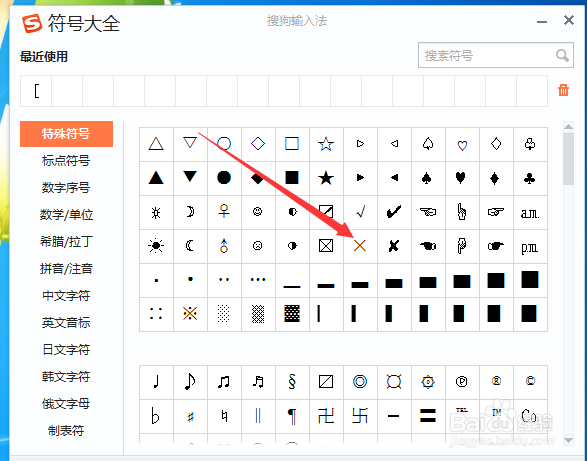Choose the beamed eighth notes ♫
Viewport: 587px width, 461px height.
point(224,382)
